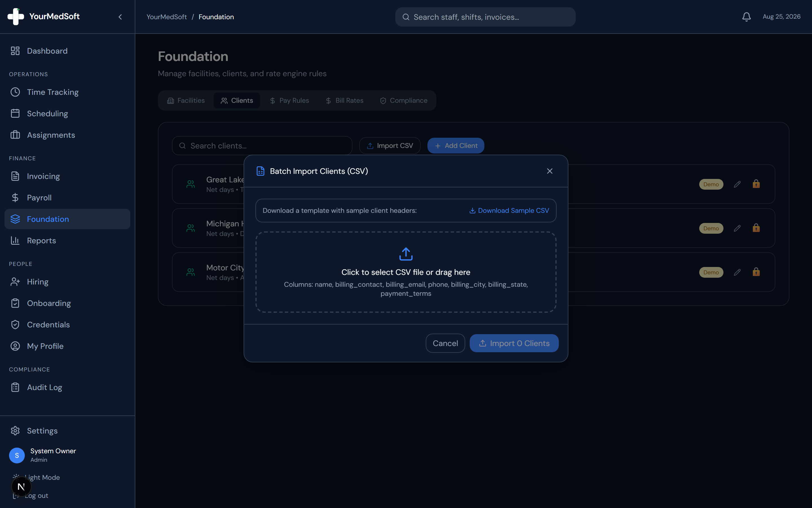Open the Audit Log clipboard icon
This screenshot has width=812, height=508.
coord(15,387)
